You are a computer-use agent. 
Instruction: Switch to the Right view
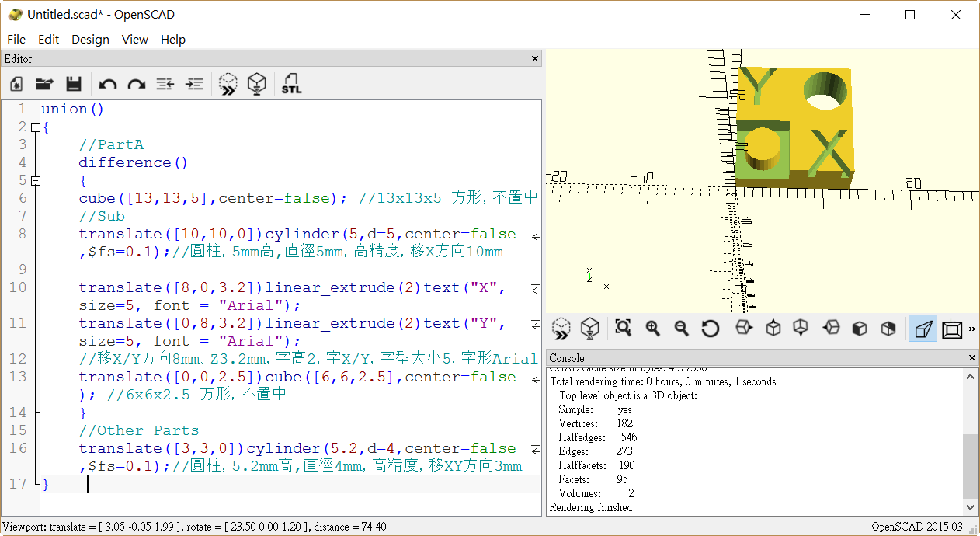point(743,329)
